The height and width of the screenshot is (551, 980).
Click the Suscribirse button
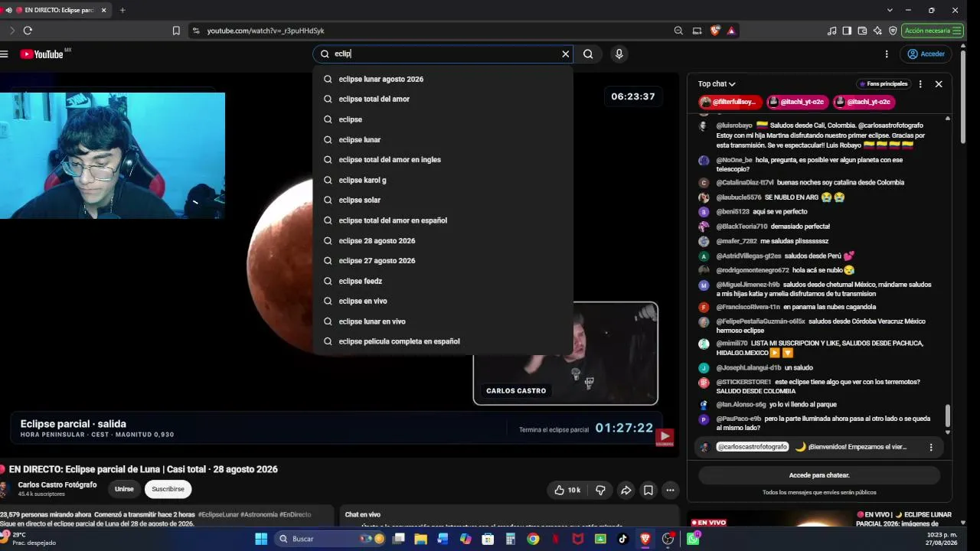click(x=168, y=489)
